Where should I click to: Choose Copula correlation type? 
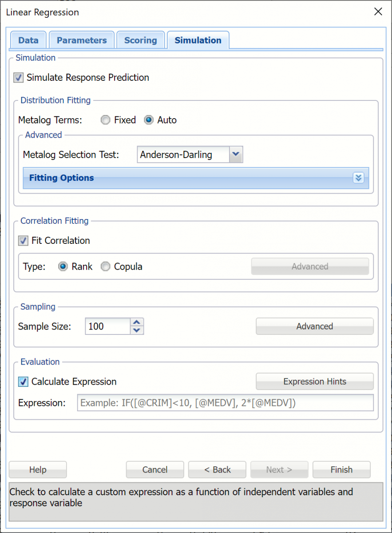(x=105, y=267)
